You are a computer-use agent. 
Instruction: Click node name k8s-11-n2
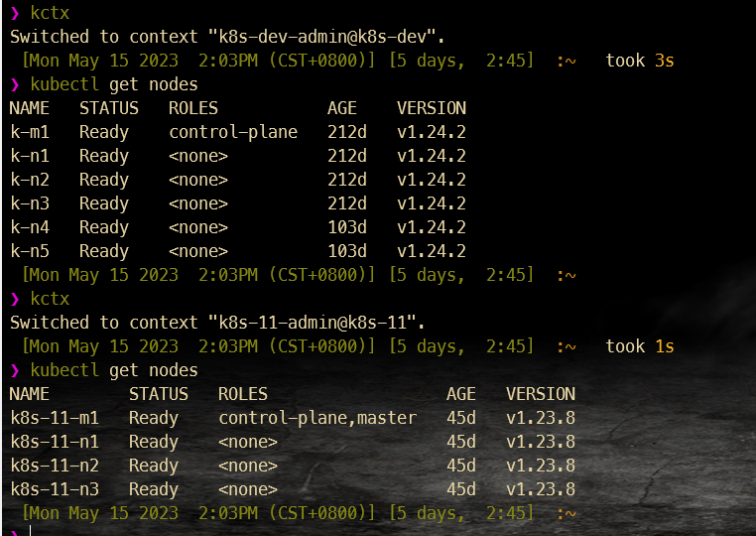(x=55, y=466)
